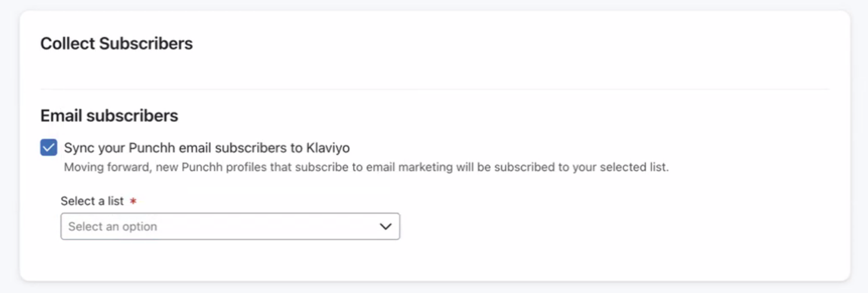868x293 pixels.
Task: Click the red required asterisk beside 'Select a list'
Action: click(x=133, y=202)
